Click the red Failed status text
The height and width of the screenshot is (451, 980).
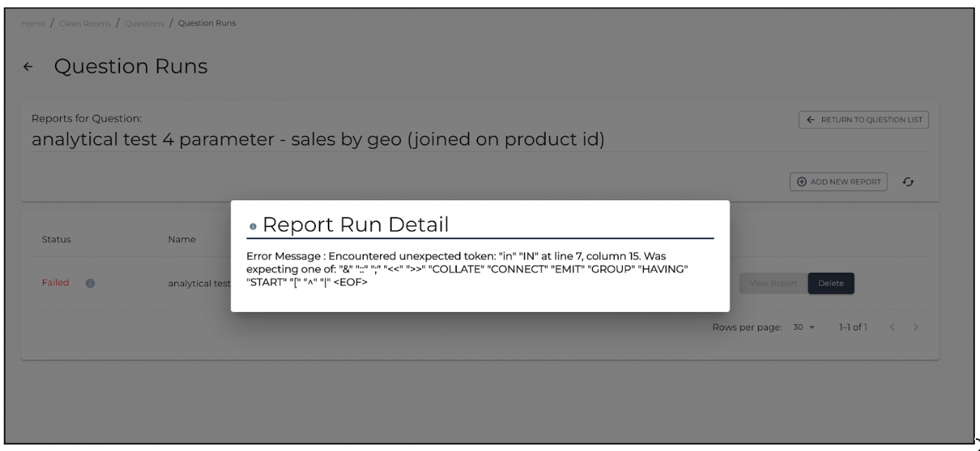(56, 283)
